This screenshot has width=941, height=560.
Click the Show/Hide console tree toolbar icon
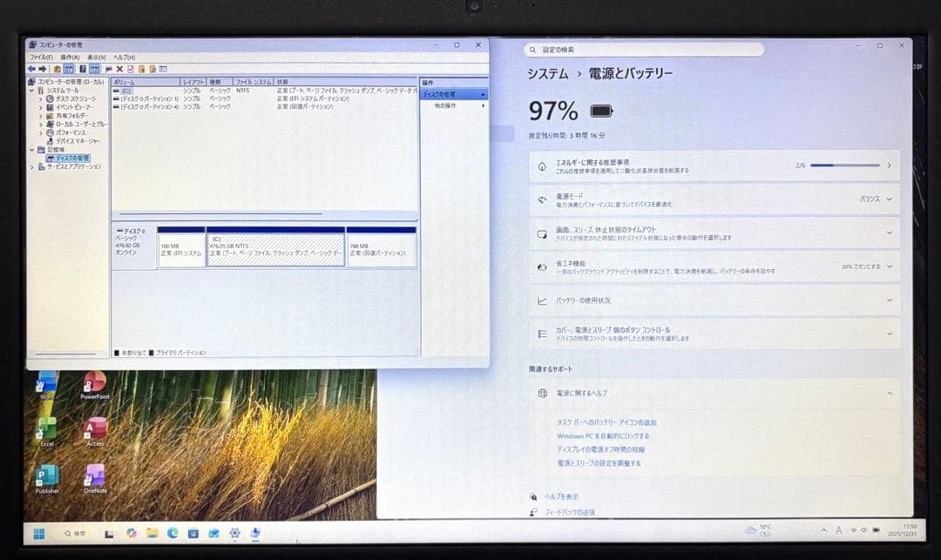(x=69, y=68)
